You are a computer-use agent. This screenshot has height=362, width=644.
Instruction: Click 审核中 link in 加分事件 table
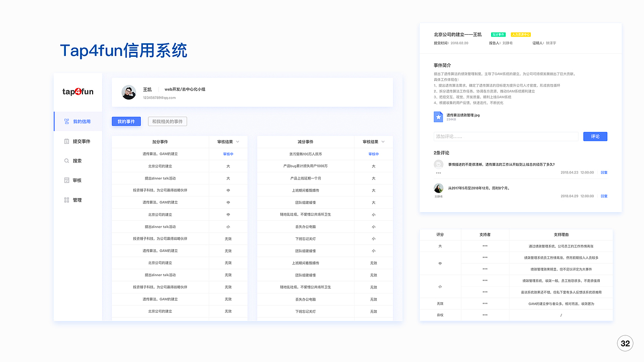coord(228,154)
